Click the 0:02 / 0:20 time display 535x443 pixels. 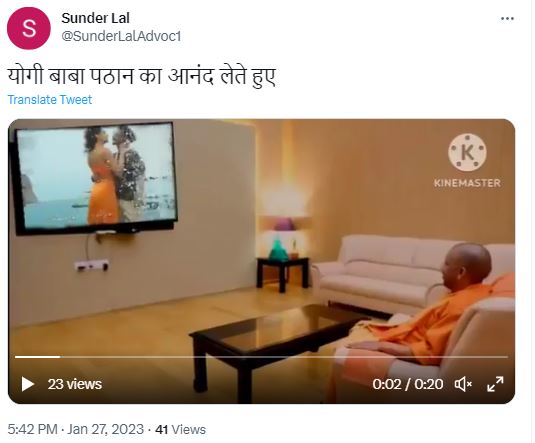(408, 384)
